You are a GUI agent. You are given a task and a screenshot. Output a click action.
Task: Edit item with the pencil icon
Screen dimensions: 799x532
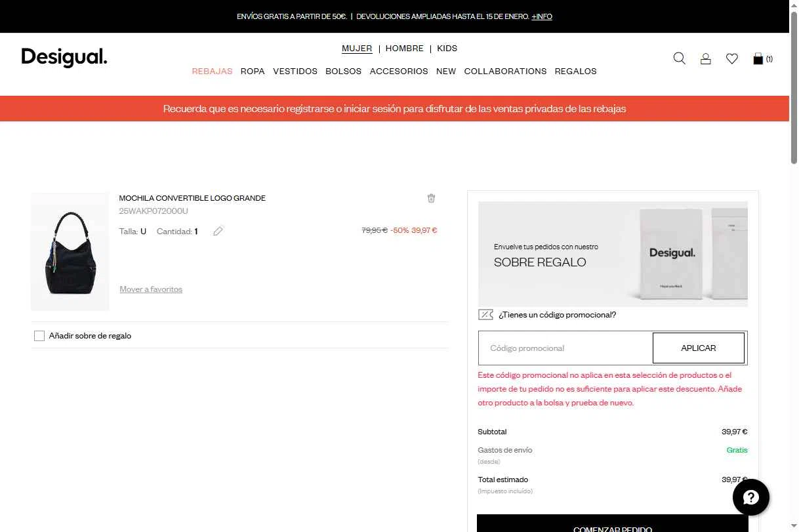point(218,231)
